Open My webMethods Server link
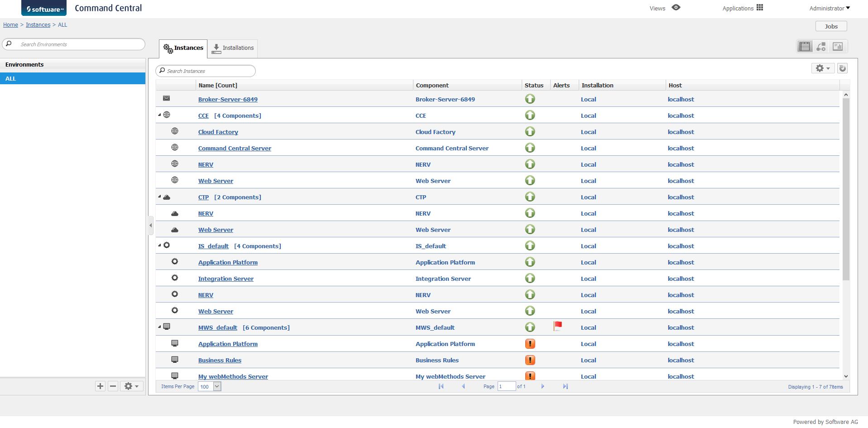The width and height of the screenshot is (868, 428). point(233,376)
